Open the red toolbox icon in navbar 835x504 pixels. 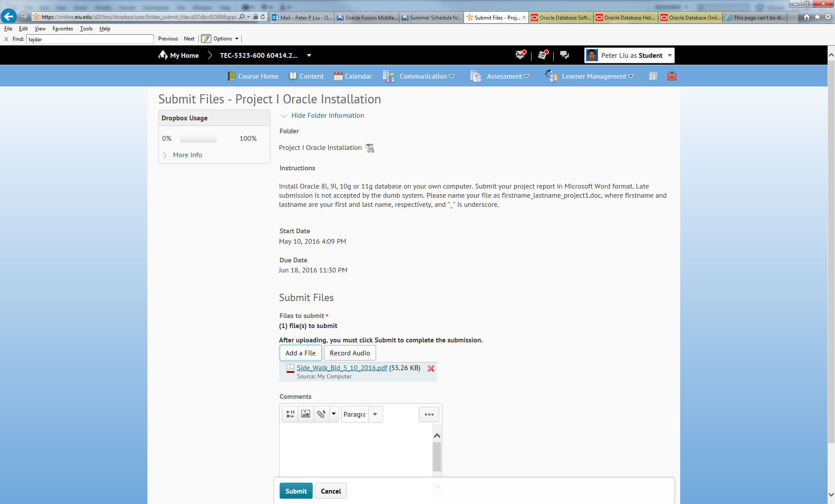pos(672,76)
